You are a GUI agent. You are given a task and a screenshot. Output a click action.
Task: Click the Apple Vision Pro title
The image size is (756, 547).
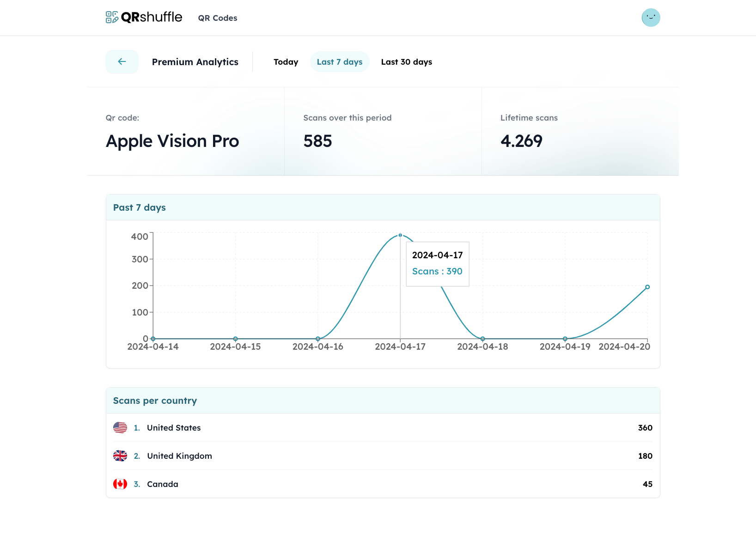(x=172, y=141)
